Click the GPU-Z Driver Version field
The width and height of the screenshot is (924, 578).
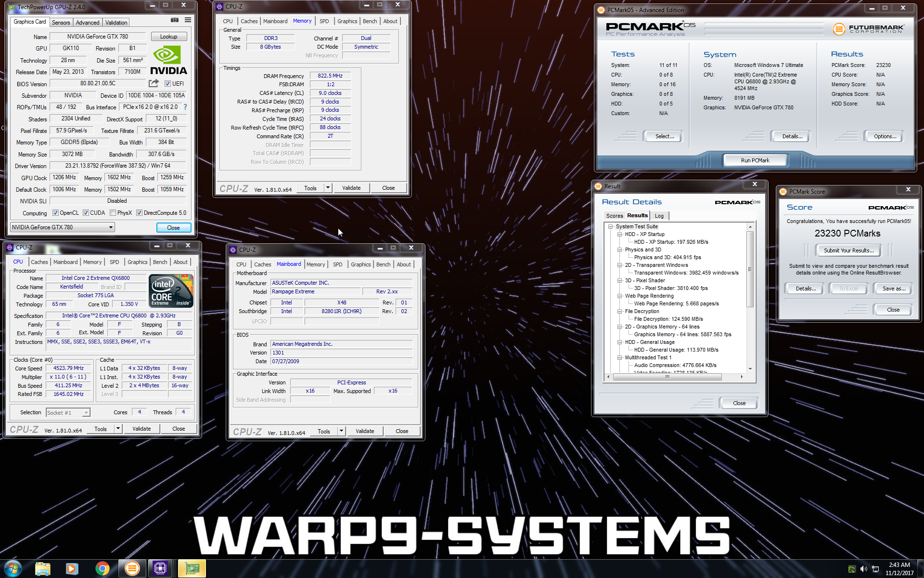[118, 166]
